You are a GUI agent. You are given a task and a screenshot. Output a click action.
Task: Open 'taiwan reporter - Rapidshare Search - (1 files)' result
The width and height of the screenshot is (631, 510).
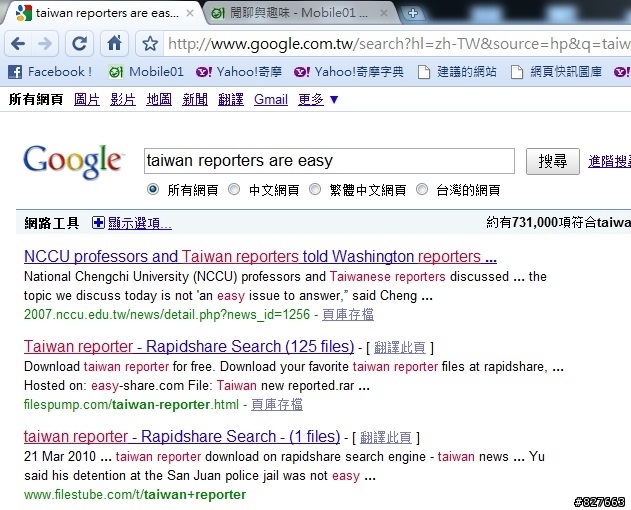coord(182,436)
